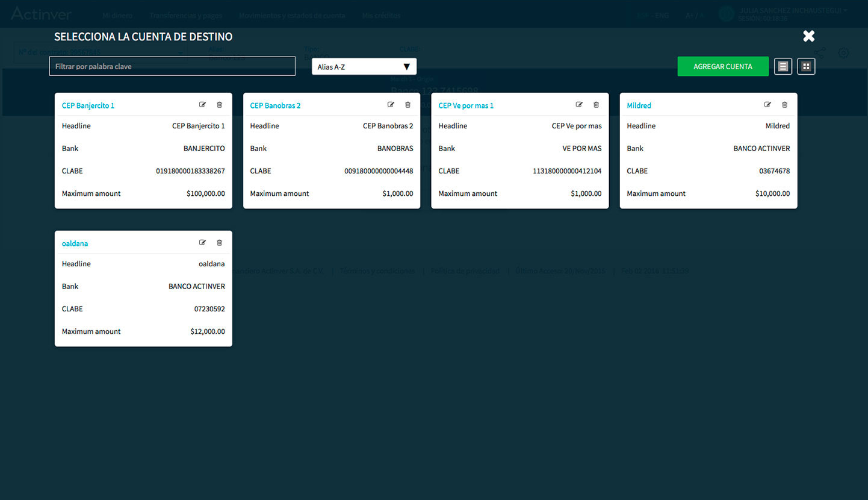This screenshot has height=500, width=868.
Task: Edit the CEP Banobras 2 account
Action: (391, 105)
